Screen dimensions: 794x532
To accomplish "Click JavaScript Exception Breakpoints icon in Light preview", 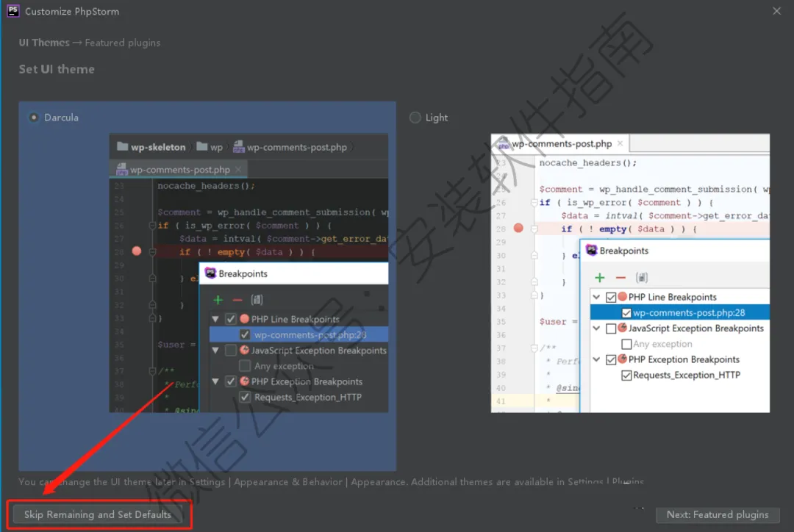I will [623, 328].
